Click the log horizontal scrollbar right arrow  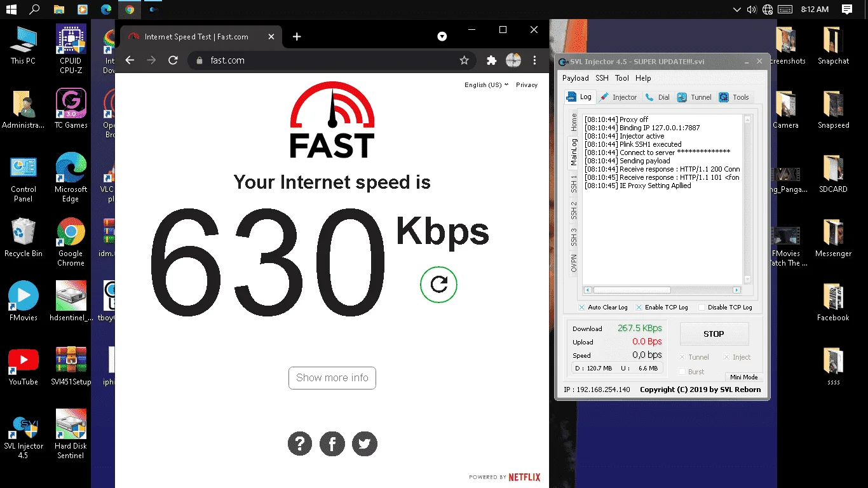point(737,290)
